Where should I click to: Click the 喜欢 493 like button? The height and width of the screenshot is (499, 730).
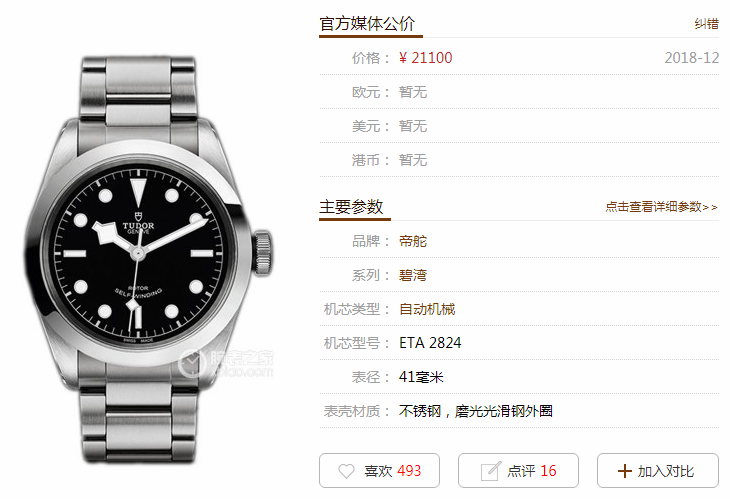379,471
